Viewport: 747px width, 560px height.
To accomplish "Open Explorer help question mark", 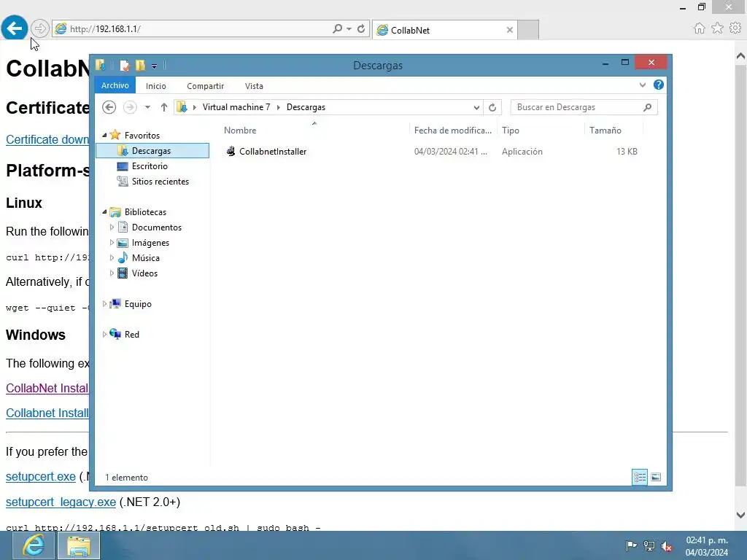I will (x=659, y=85).
